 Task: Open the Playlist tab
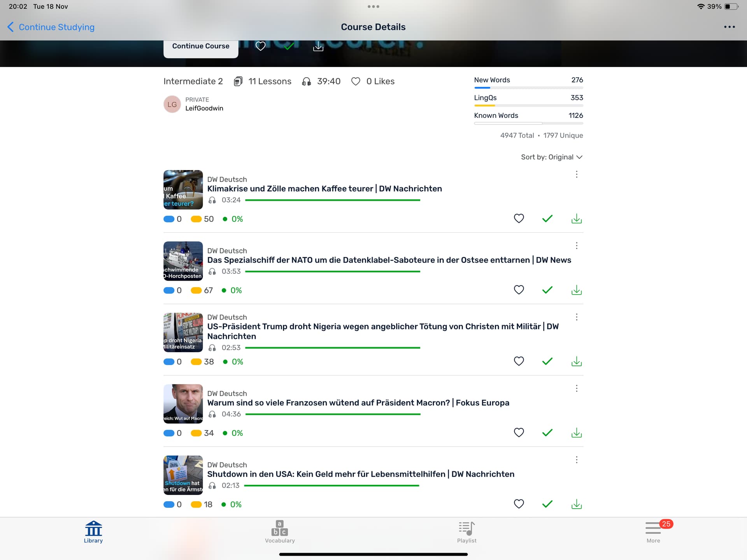point(466,532)
